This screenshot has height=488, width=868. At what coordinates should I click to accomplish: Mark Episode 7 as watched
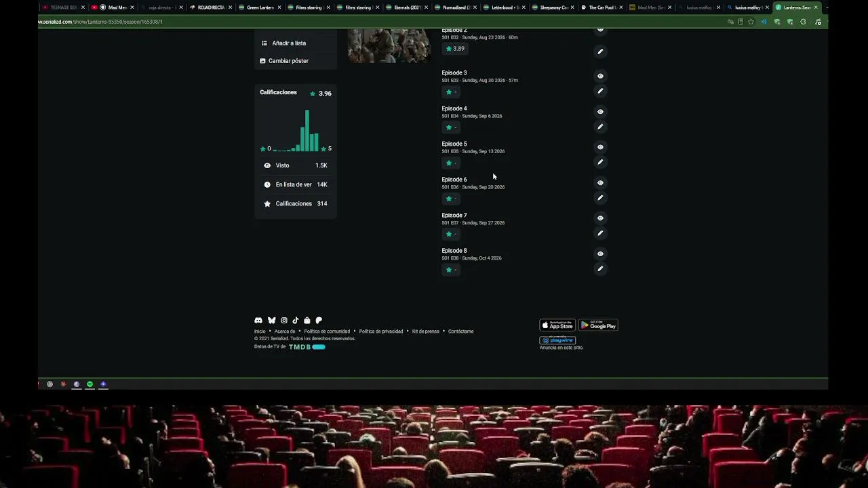point(600,218)
